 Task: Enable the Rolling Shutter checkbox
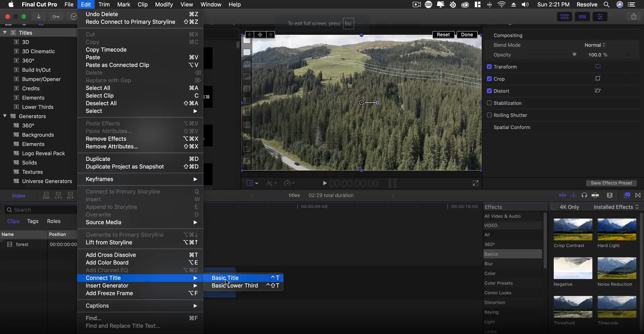pos(489,115)
